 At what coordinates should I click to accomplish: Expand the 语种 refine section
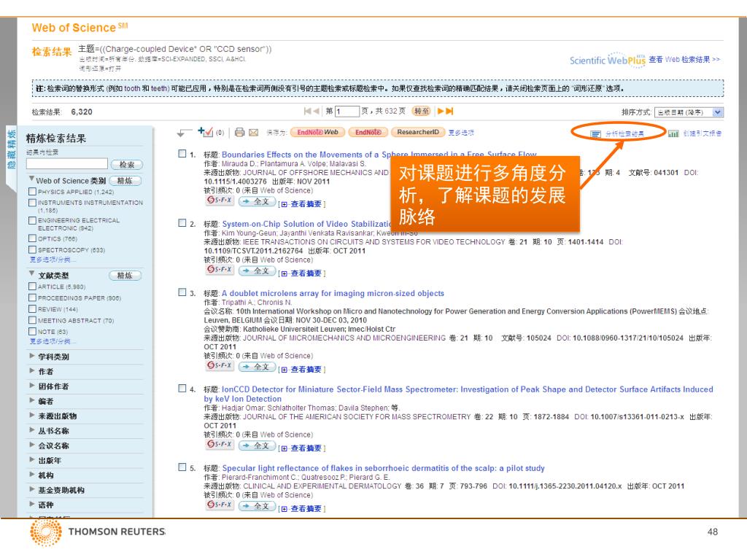pyautogui.click(x=31, y=504)
